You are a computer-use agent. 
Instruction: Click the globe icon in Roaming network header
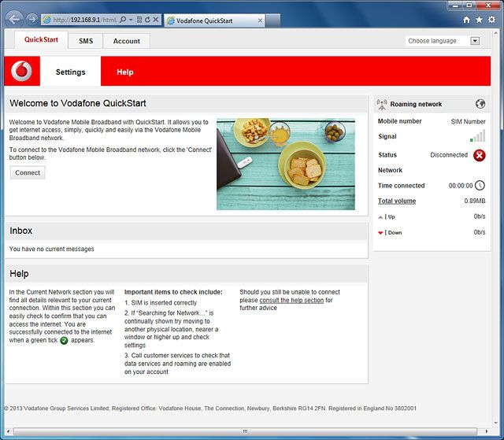tap(480, 104)
